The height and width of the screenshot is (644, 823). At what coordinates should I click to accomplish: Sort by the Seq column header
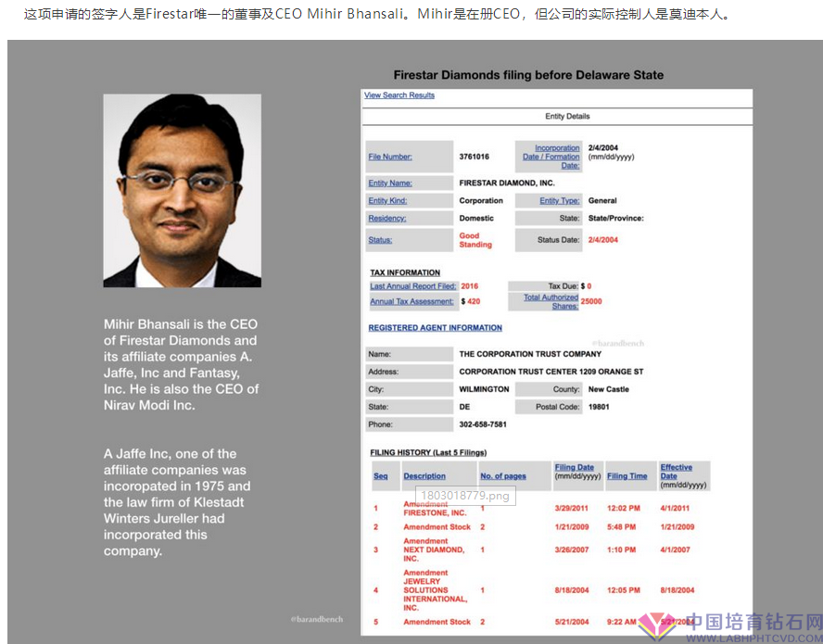(381, 476)
